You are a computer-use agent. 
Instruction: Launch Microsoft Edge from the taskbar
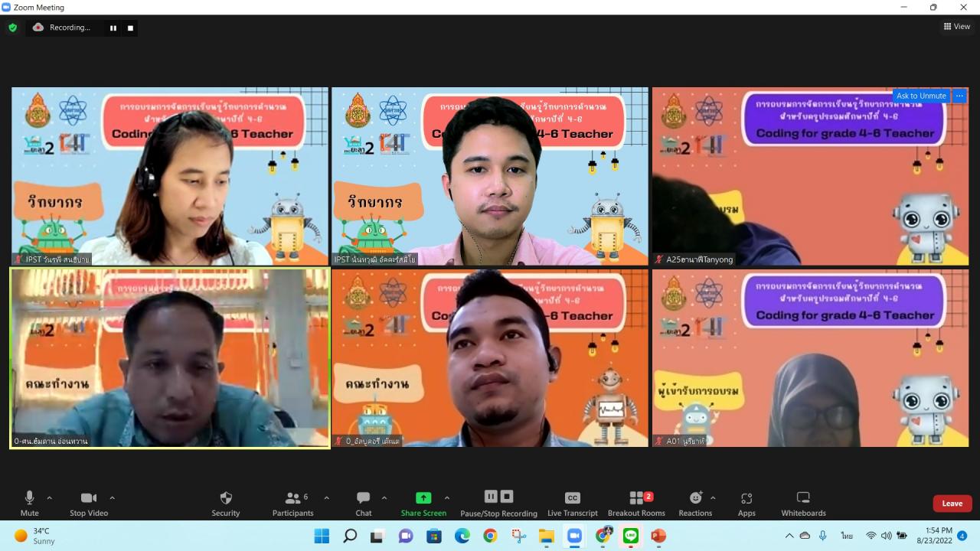click(462, 536)
